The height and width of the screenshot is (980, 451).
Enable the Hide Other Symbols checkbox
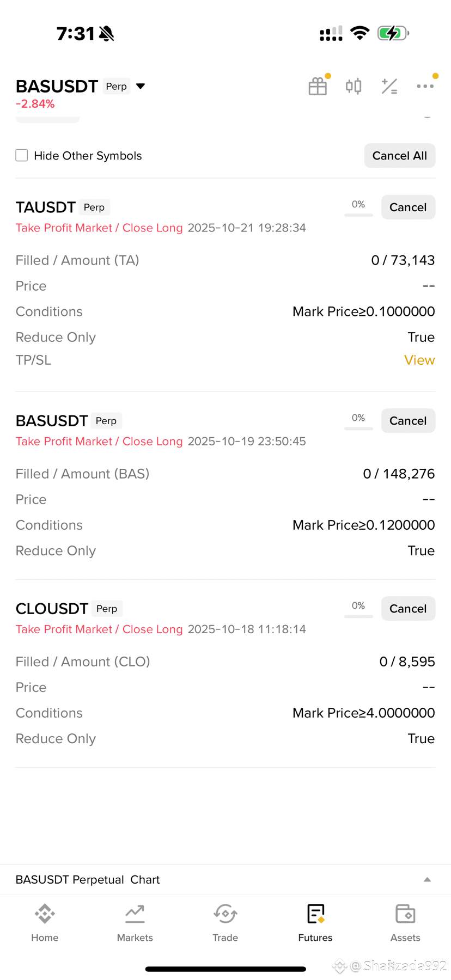point(22,155)
